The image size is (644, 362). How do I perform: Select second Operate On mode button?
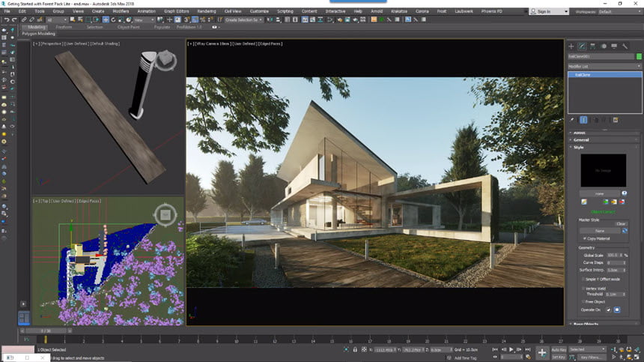pyautogui.click(x=617, y=310)
